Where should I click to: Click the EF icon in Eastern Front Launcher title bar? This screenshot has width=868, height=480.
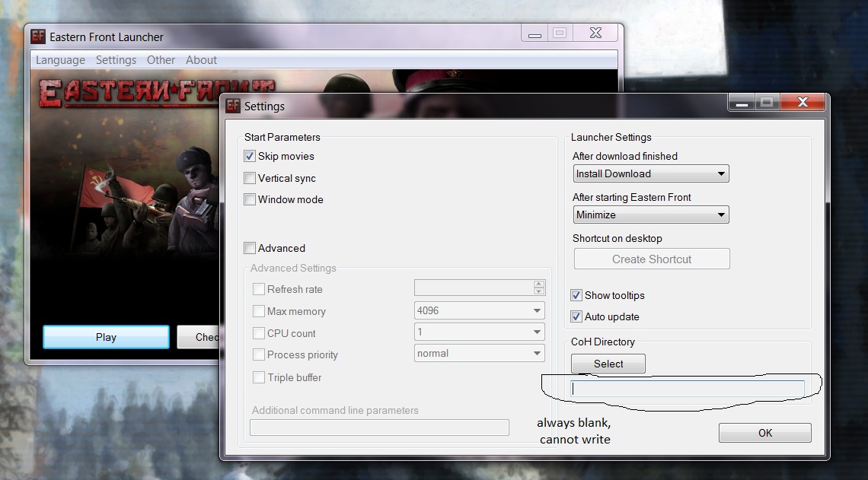pyautogui.click(x=37, y=37)
